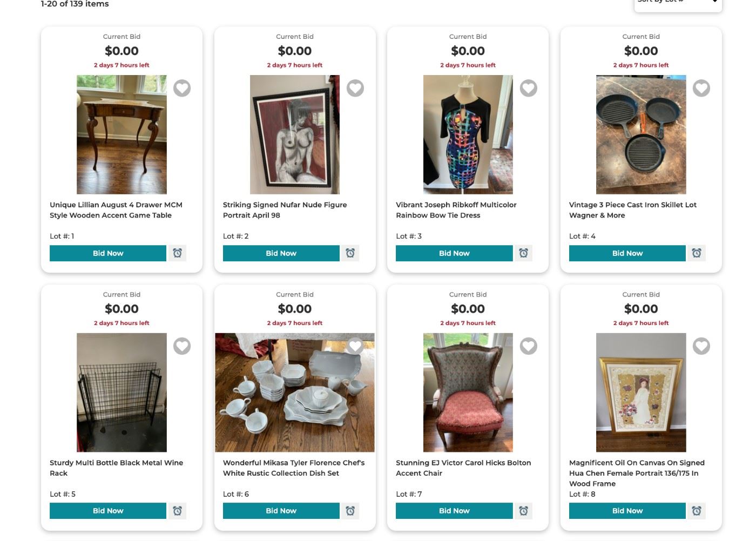Favorite the EJ Victor accent chair listing
The width and height of the screenshot is (756, 541).
[x=528, y=346]
